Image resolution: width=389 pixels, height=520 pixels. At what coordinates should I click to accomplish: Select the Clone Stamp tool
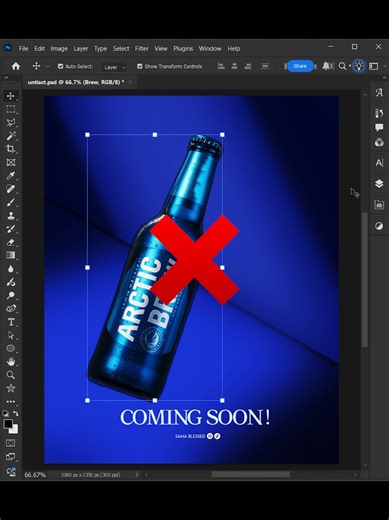click(x=11, y=216)
